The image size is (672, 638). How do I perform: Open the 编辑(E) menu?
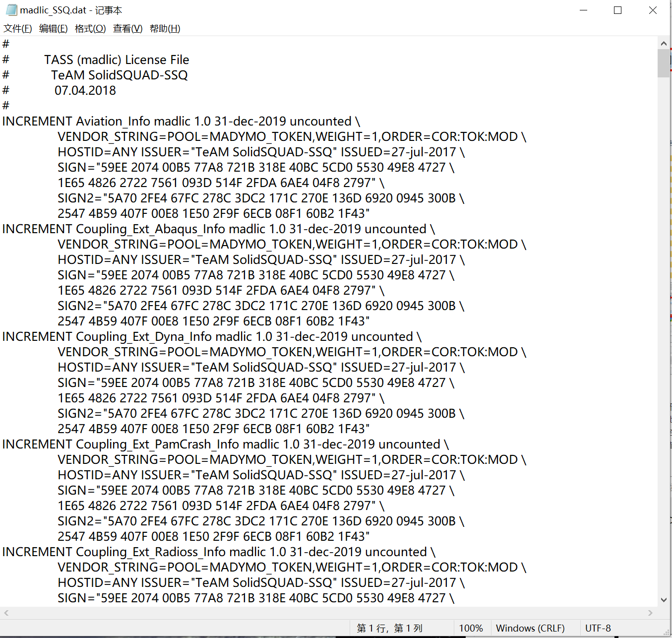pos(54,29)
